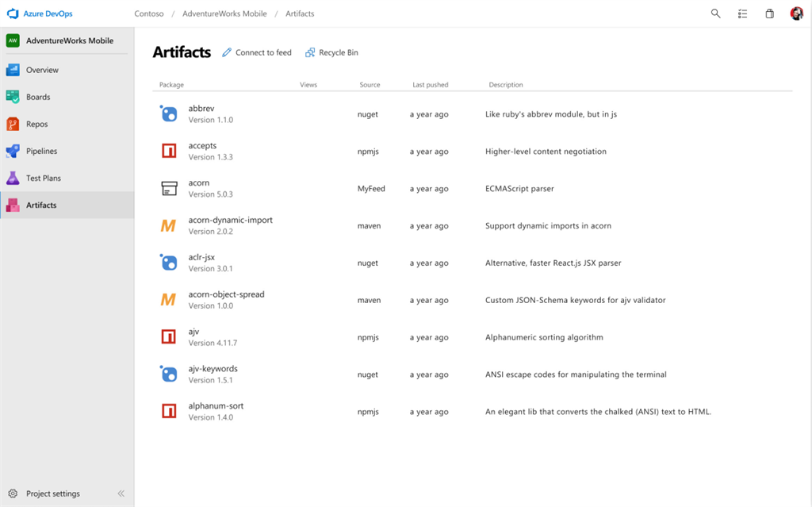This screenshot has height=507, width=812.
Task: Open the Repos hub
Action: 36,124
